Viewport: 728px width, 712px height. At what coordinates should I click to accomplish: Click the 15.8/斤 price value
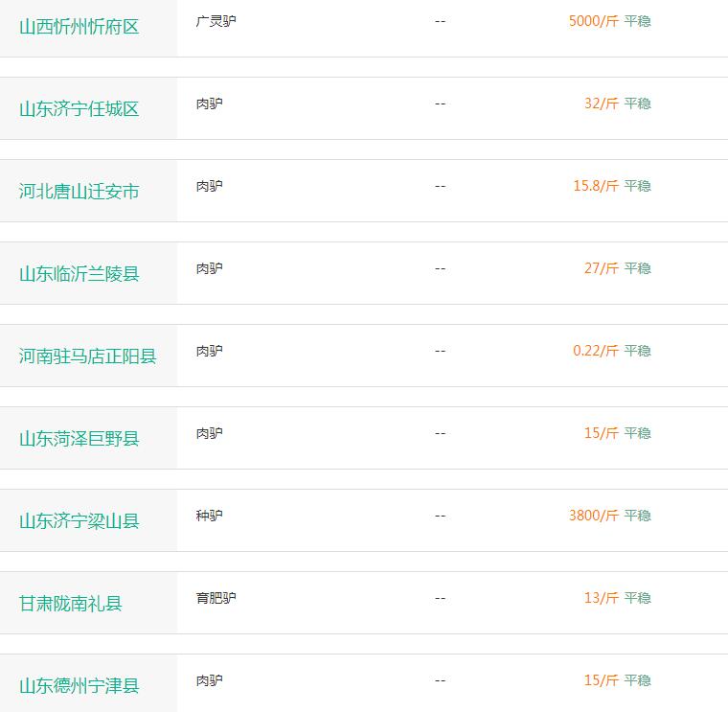tap(596, 186)
